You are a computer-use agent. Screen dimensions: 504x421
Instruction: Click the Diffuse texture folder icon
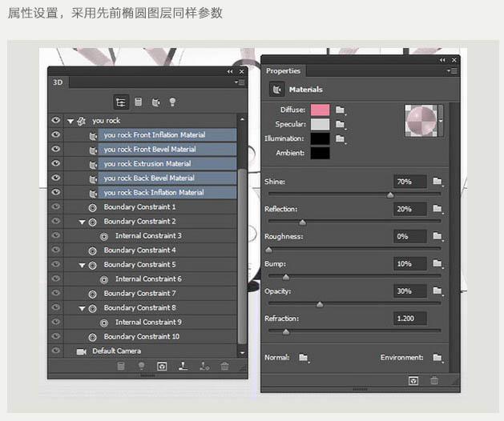point(341,110)
